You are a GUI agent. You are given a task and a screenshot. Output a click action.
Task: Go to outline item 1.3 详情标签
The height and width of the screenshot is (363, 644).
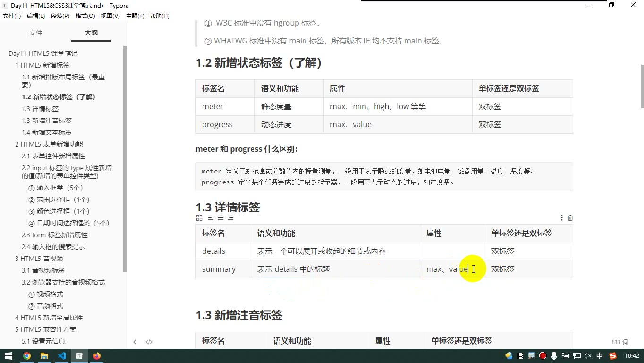pos(40,109)
